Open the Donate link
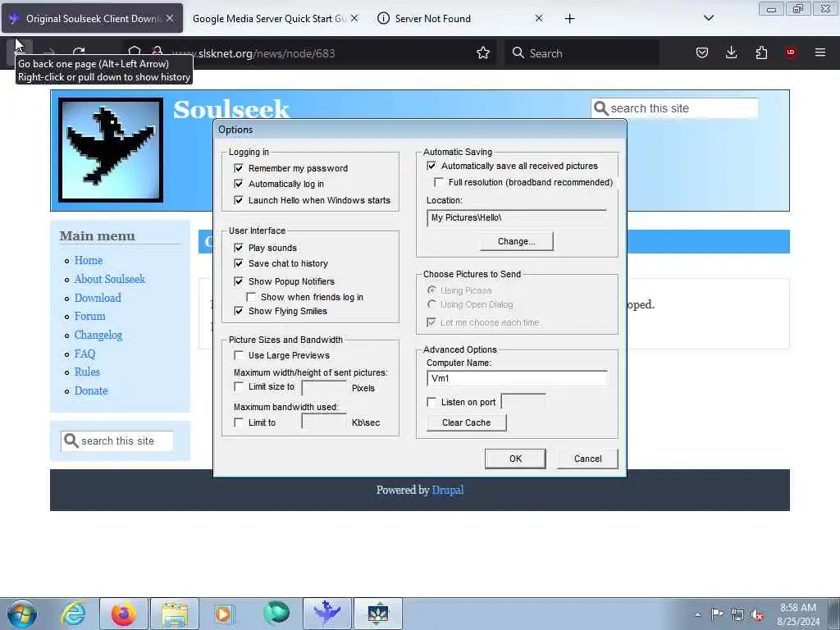 click(91, 390)
